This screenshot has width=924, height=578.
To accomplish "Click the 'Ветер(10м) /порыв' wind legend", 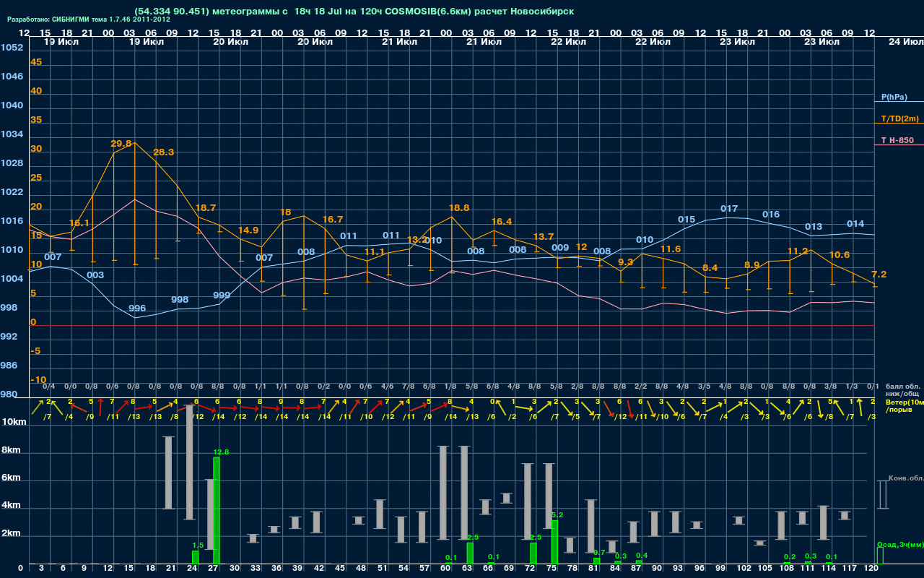I will click(905, 405).
